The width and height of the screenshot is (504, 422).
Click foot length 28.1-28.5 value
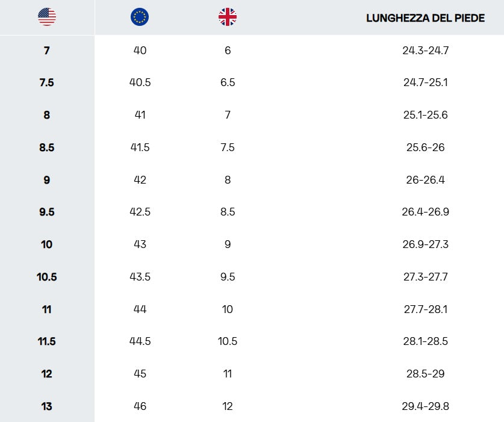click(x=425, y=341)
